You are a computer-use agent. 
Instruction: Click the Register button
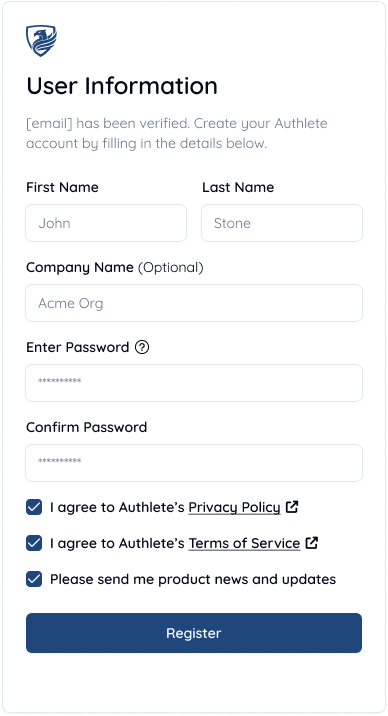point(194,633)
